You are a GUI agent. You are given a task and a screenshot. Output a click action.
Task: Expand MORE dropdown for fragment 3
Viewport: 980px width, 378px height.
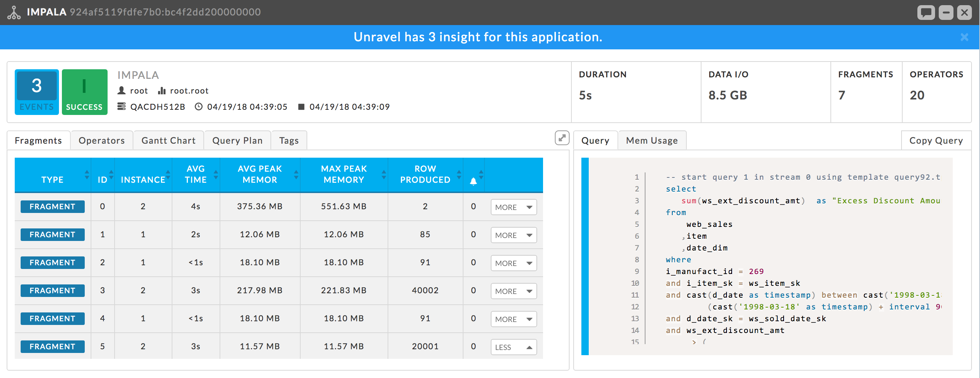click(514, 291)
